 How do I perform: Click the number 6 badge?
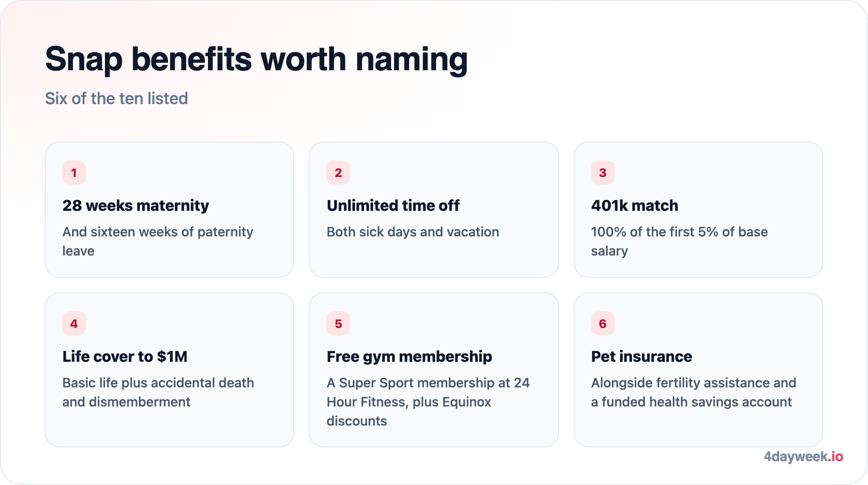(x=603, y=324)
